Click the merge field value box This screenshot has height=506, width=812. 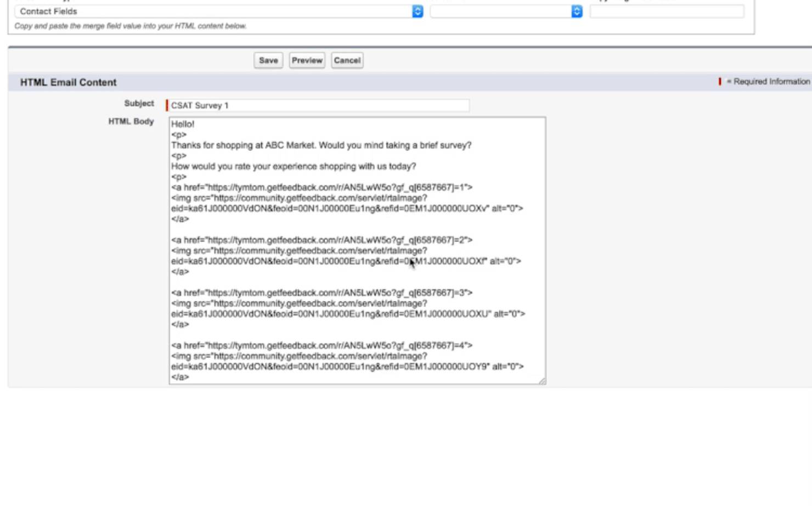667,11
